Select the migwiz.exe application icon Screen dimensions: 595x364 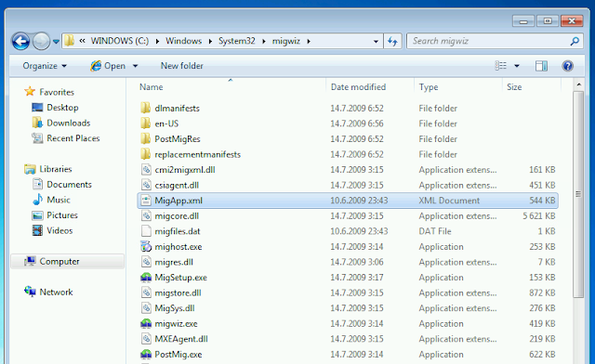point(146,323)
